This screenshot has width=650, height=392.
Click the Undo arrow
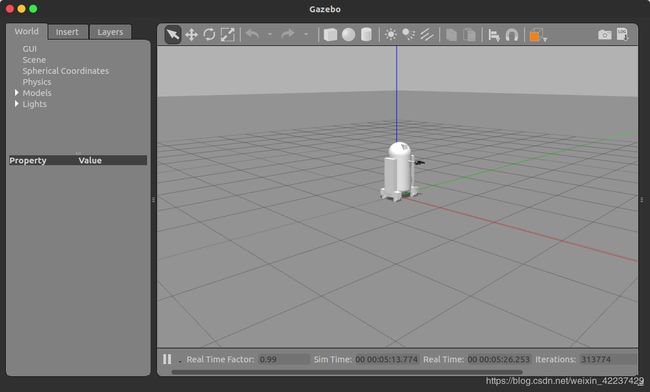(252, 34)
